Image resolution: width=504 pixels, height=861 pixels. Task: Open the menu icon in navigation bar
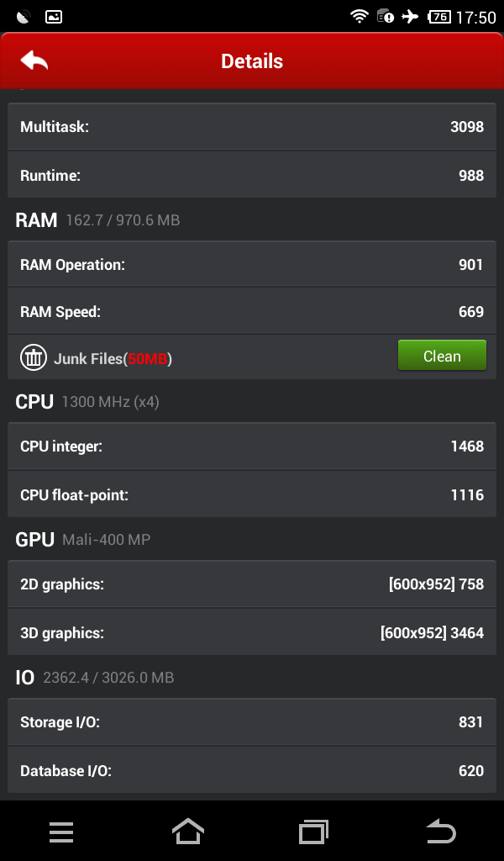point(61,832)
